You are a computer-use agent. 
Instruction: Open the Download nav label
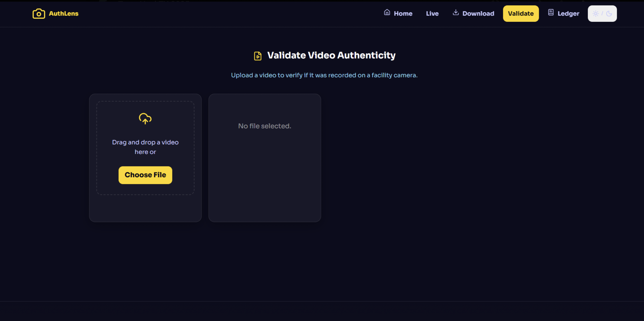pos(478,13)
